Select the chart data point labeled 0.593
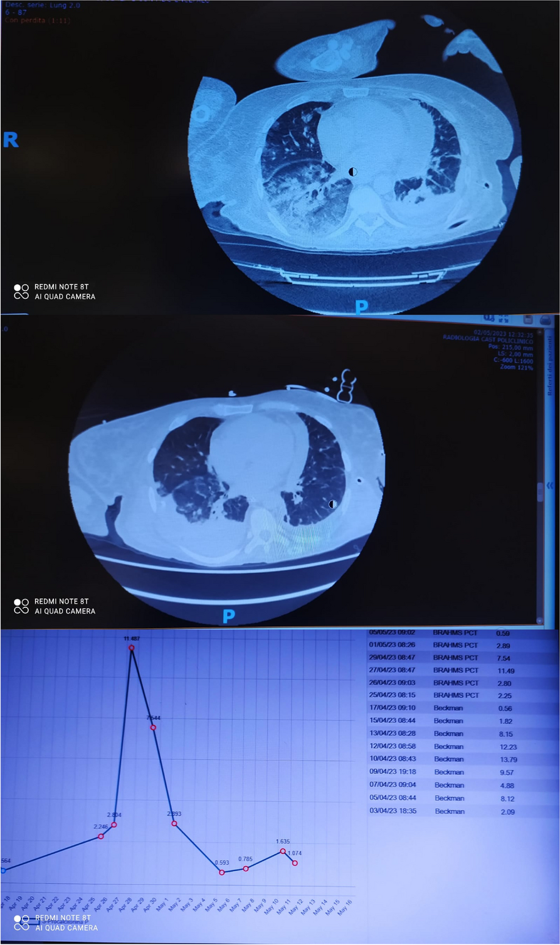Viewport: 560px width, 945px height. tap(222, 872)
